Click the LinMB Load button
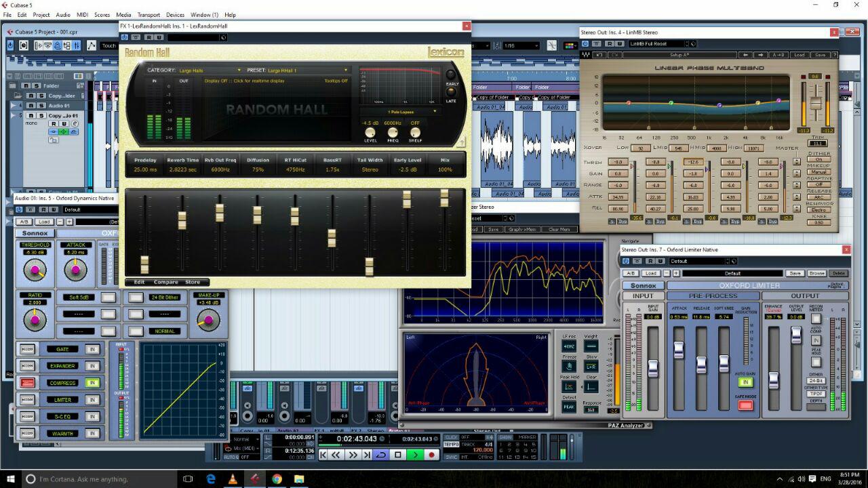The image size is (868, 488). tap(799, 55)
